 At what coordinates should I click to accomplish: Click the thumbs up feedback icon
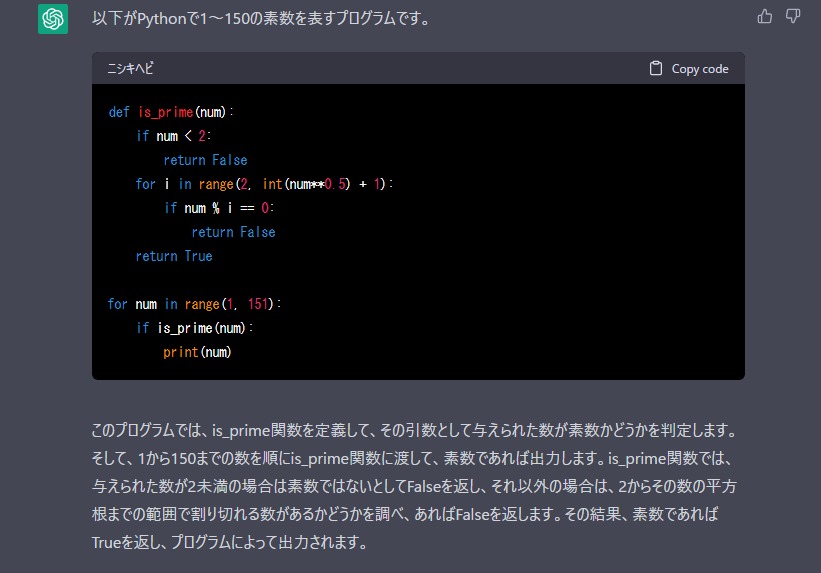point(765,16)
